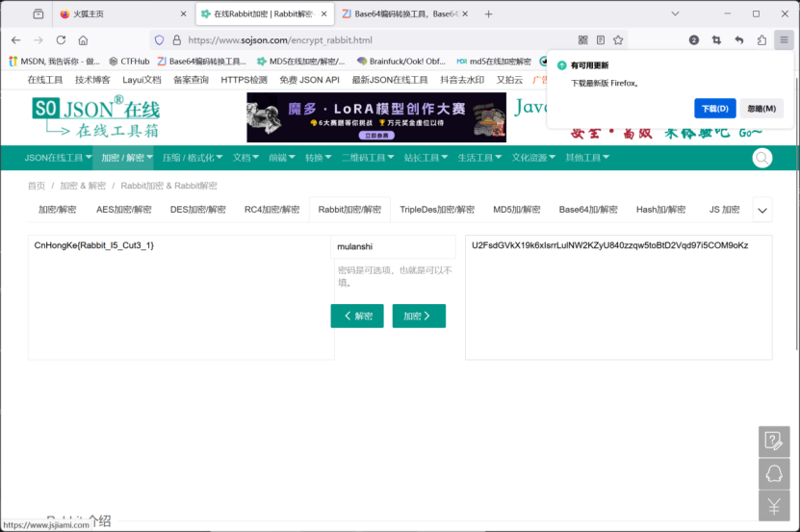Open the MSDN, 我告诉你 bookmark
Screen dimensions: 800x532
tap(55, 62)
